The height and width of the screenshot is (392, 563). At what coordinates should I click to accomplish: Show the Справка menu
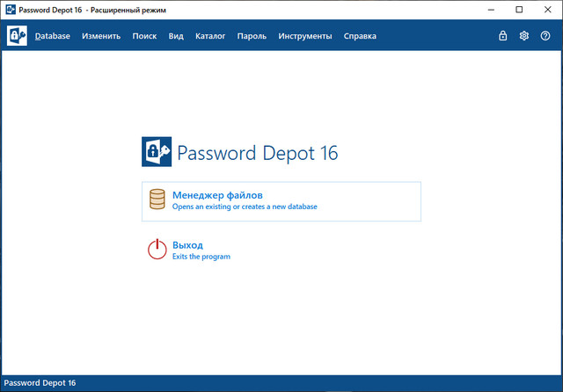point(361,36)
